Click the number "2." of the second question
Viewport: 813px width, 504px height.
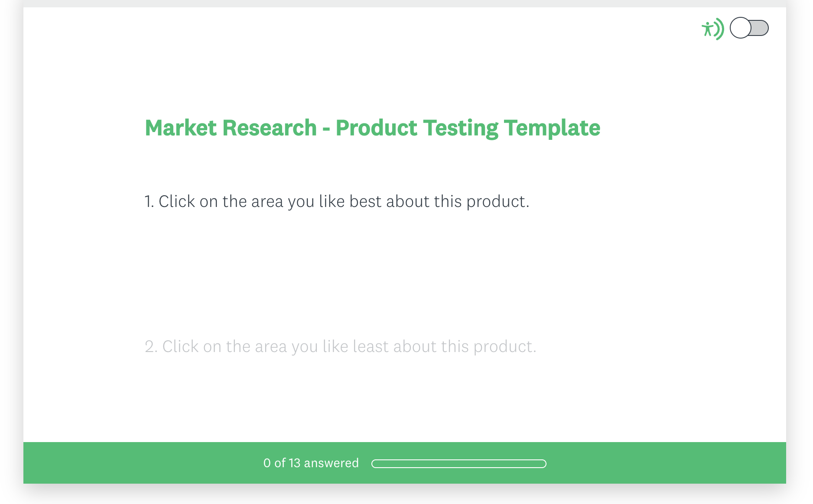[151, 346]
